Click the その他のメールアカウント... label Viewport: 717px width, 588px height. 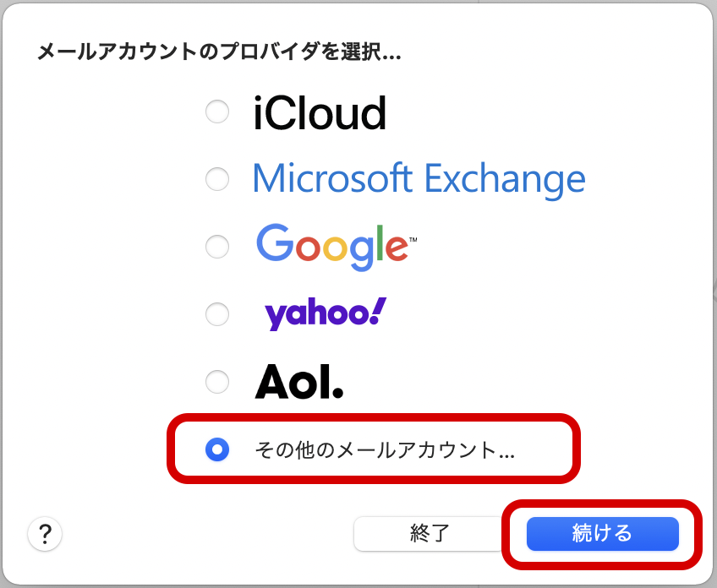coord(385,450)
